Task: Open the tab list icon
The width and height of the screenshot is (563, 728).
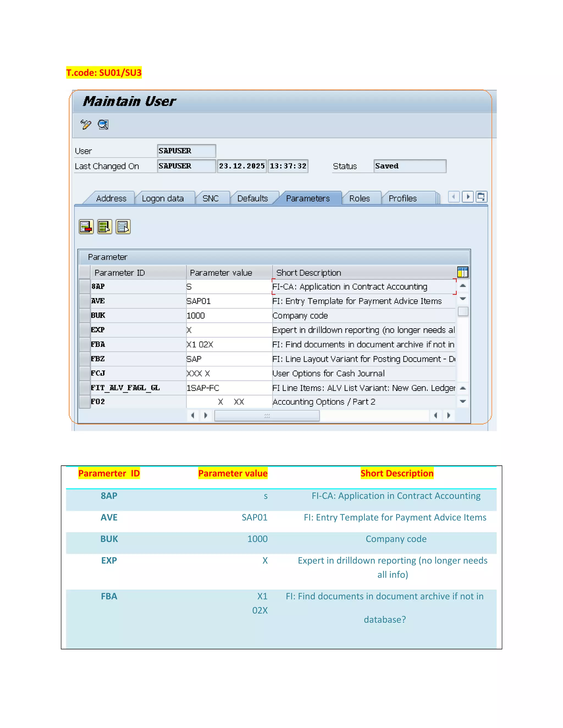Action: [x=481, y=197]
